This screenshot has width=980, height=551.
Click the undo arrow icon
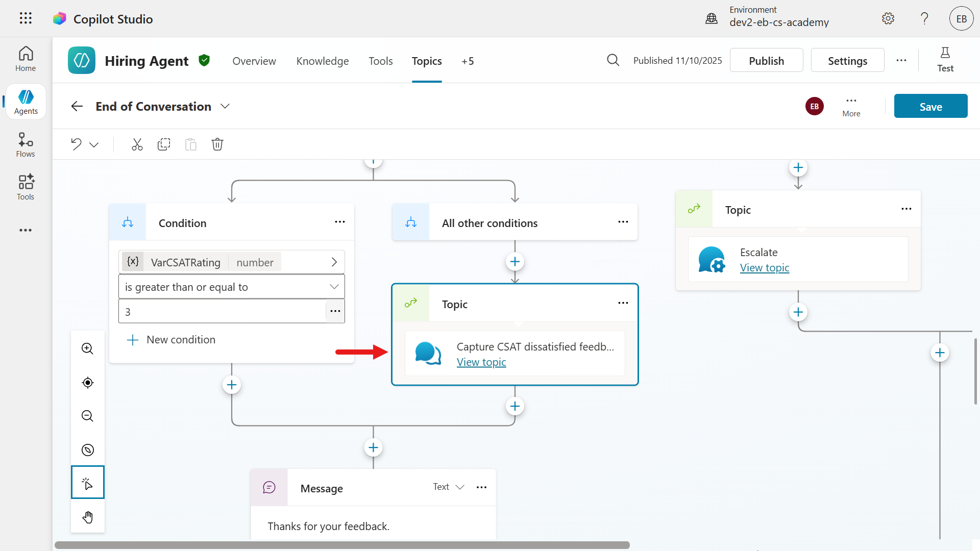pos(77,144)
